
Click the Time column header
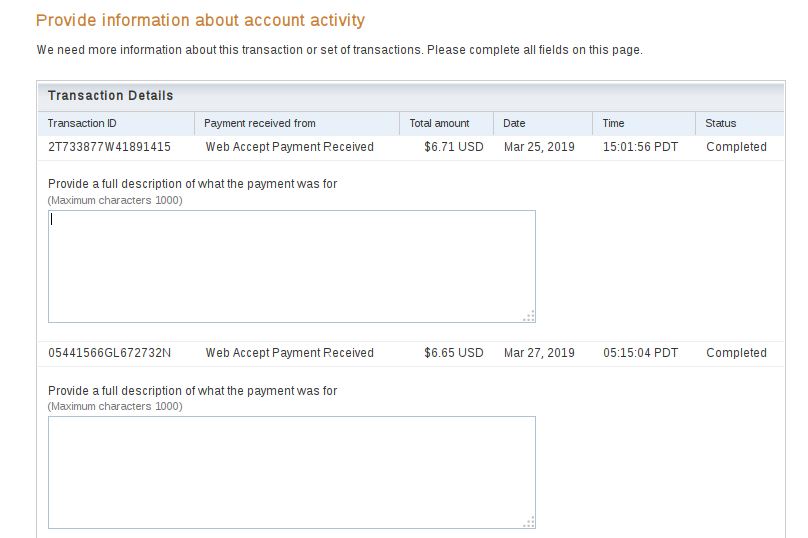613,123
